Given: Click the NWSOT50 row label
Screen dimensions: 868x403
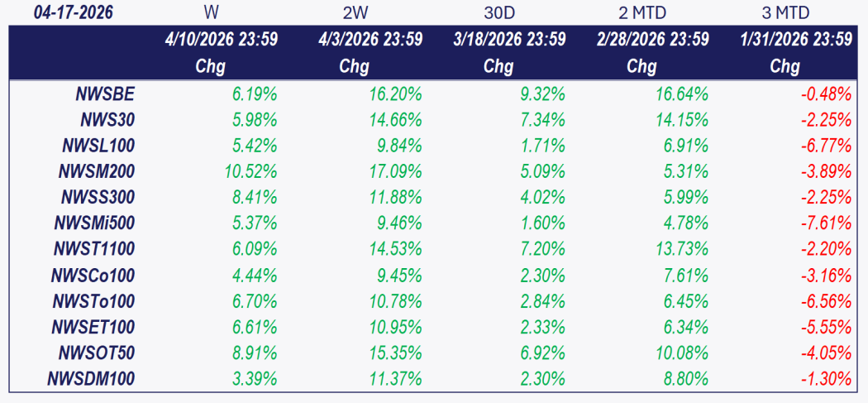Looking at the screenshot, I should [x=97, y=353].
